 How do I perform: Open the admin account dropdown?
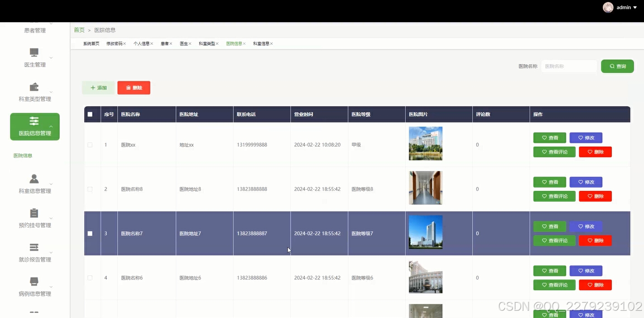(x=624, y=7)
